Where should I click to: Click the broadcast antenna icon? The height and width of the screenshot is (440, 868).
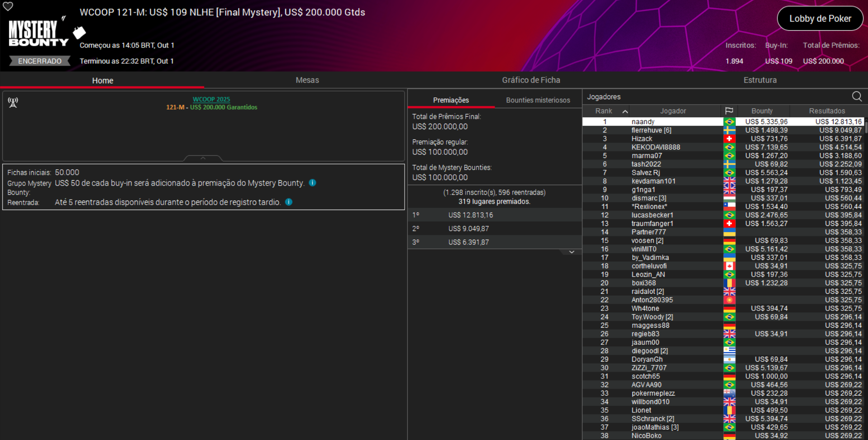pos(13,103)
